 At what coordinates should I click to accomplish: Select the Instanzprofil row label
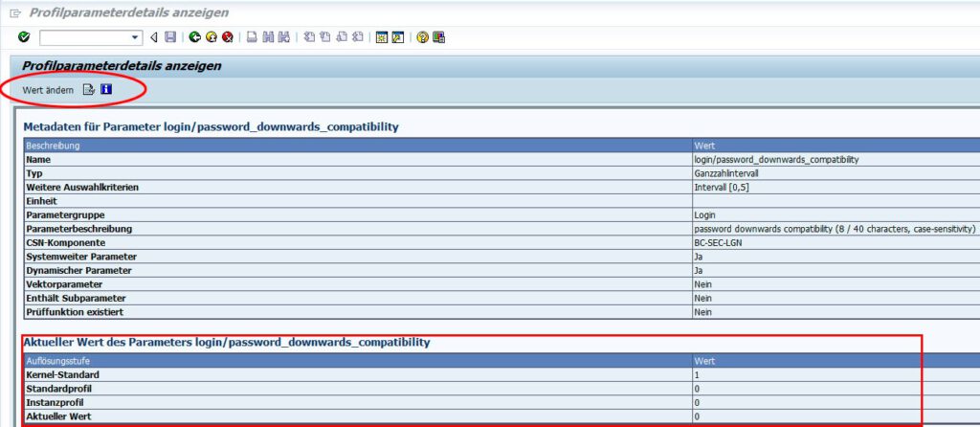55,403
